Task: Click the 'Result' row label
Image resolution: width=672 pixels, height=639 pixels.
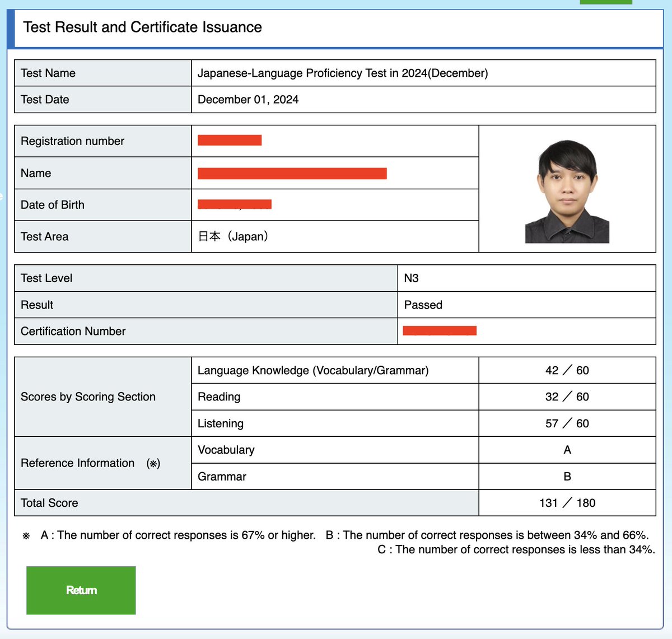Action: (37, 305)
